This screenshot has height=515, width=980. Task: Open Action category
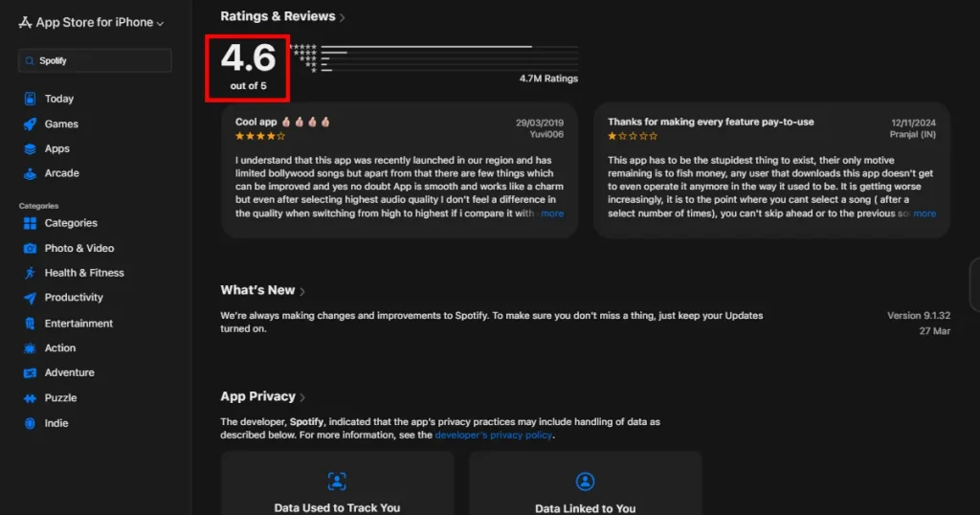tap(60, 348)
